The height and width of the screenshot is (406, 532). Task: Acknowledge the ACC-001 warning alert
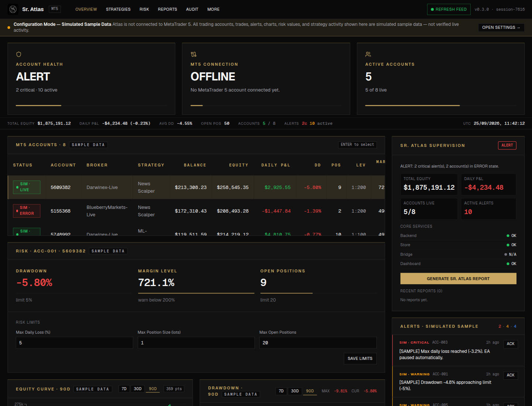[511, 375]
